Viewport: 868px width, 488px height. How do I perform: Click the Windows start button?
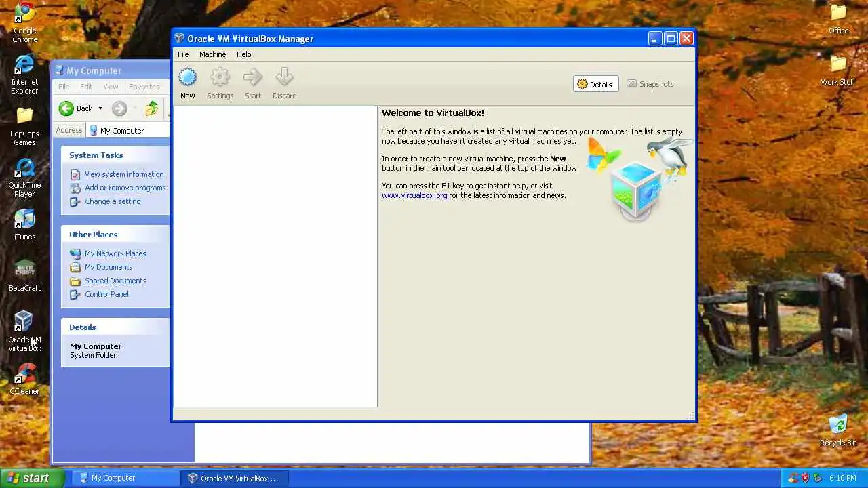click(x=32, y=478)
